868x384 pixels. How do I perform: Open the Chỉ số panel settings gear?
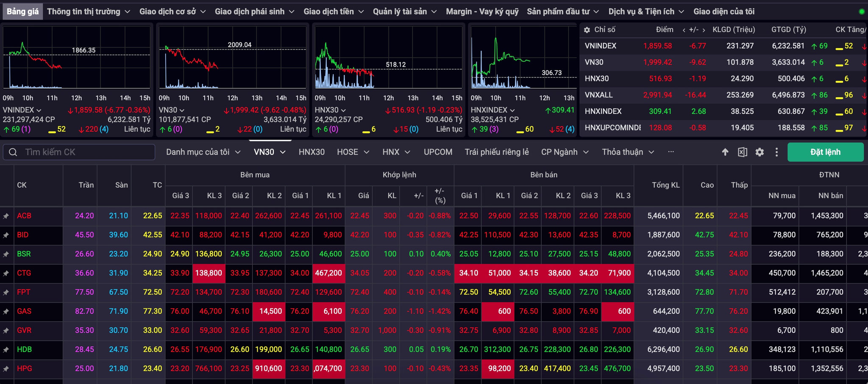(x=587, y=30)
